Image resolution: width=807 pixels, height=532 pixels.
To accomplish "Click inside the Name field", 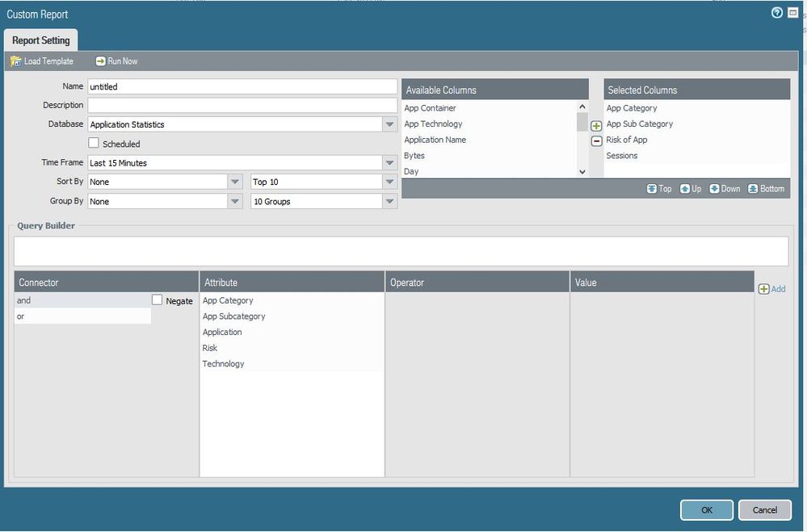I will (242, 86).
